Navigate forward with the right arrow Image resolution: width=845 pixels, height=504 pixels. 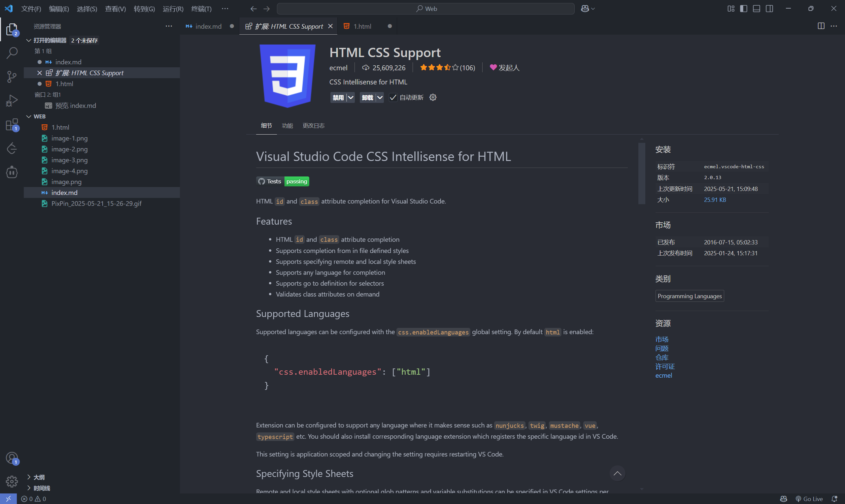pos(267,9)
